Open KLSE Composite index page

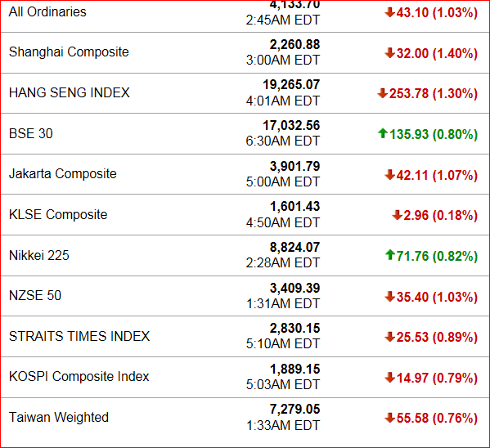click(x=58, y=215)
